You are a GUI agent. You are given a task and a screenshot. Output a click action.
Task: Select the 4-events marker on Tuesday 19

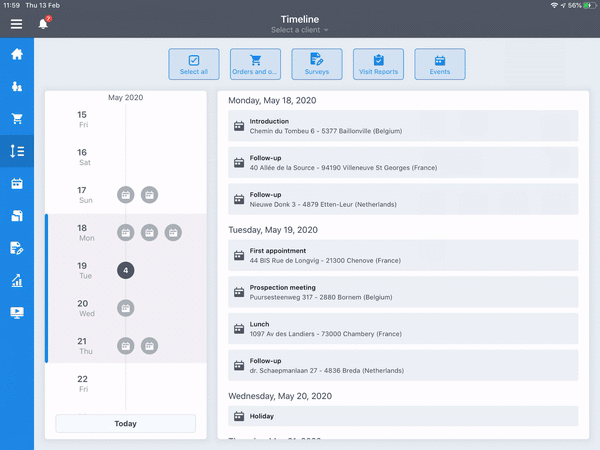[125, 270]
